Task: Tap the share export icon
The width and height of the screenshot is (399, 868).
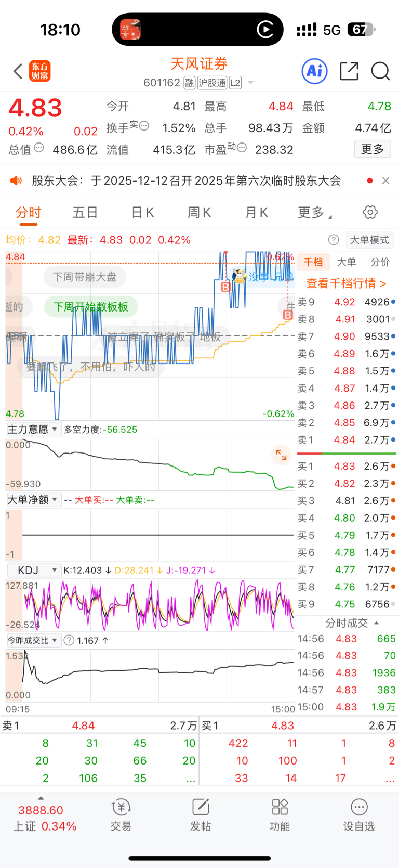Action: (349, 71)
